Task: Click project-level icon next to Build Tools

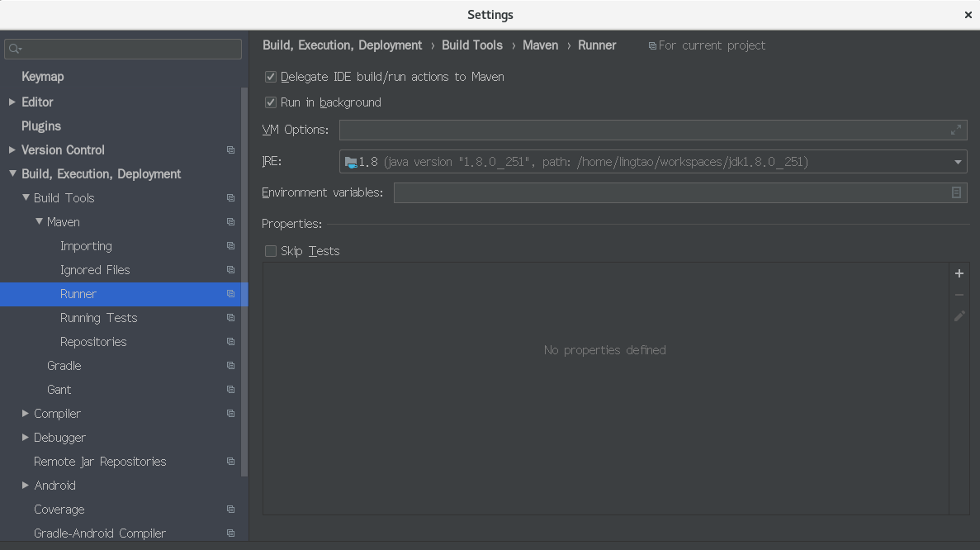Action: click(x=230, y=198)
